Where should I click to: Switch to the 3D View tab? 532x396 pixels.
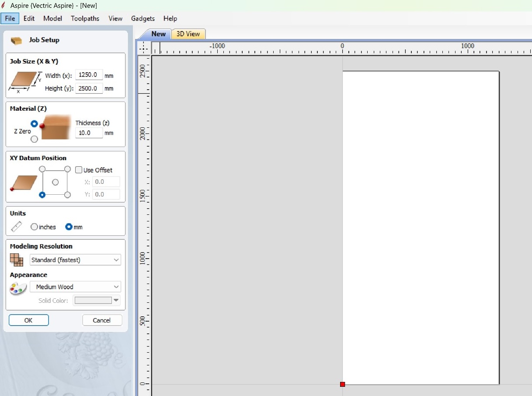pos(188,34)
